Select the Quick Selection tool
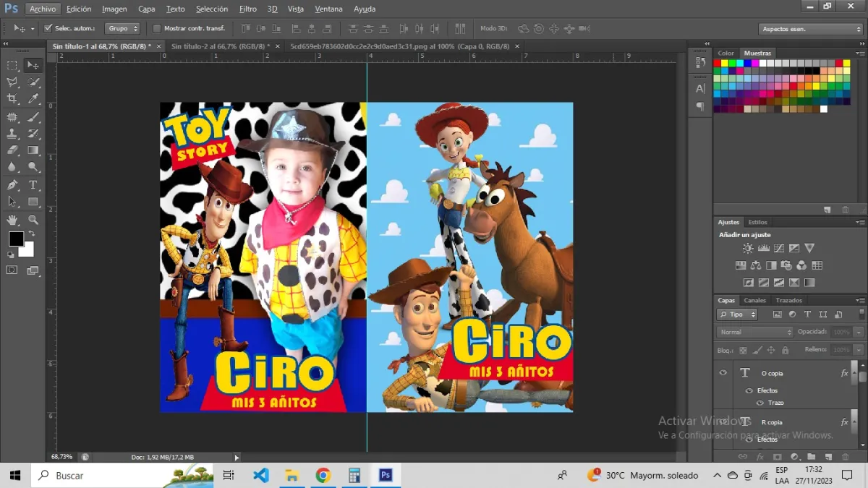 pos(33,82)
